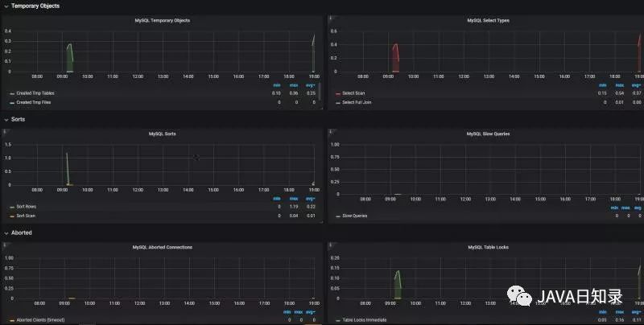Toggle the Select Full Join legend series

coord(357,102)
